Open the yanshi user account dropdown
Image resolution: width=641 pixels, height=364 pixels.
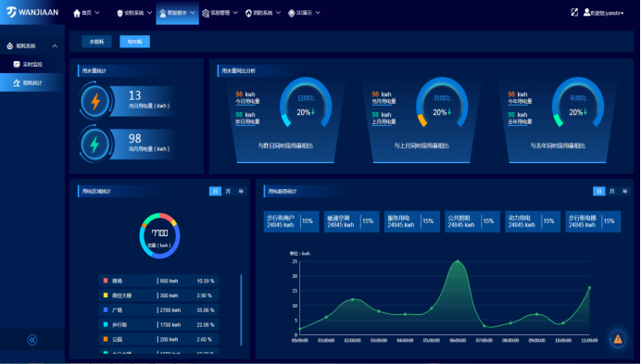603,13
